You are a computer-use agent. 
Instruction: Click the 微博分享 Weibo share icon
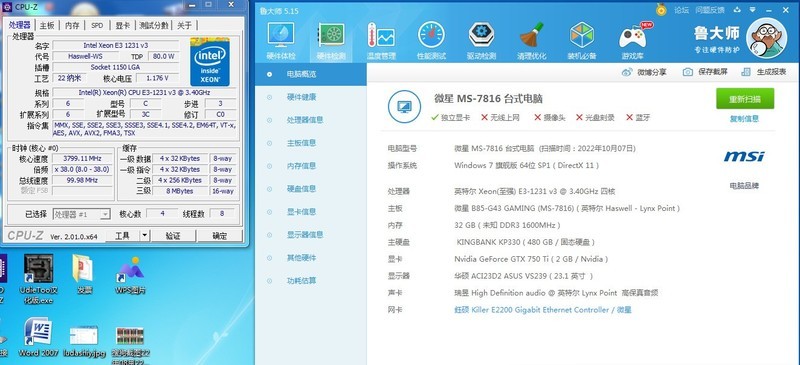tap(627, 72)
